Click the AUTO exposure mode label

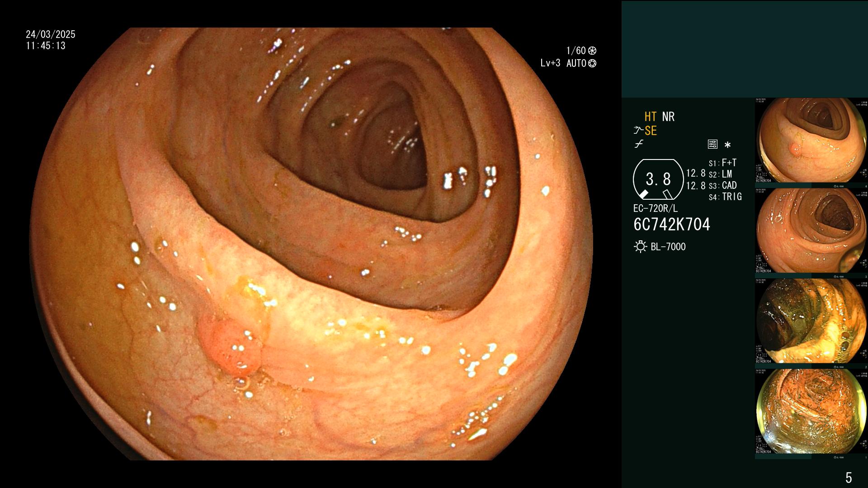[x=576, y=63]
